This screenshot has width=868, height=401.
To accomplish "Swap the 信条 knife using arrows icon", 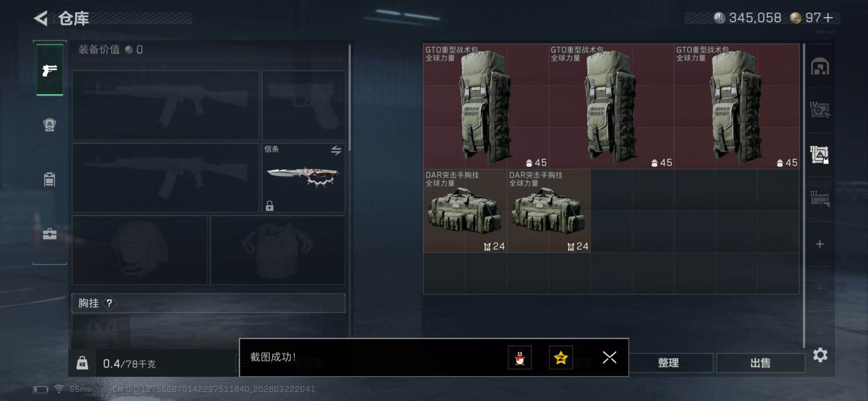I will [336, 150].
